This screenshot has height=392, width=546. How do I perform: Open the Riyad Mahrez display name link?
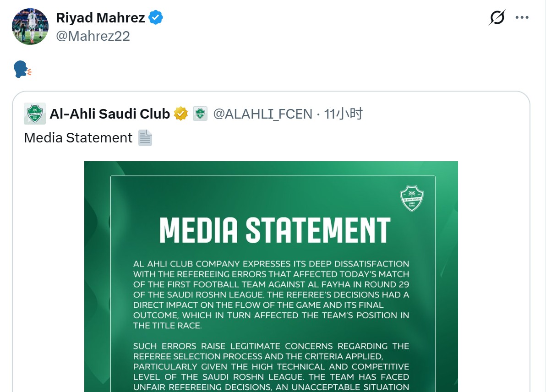point(100,18)
